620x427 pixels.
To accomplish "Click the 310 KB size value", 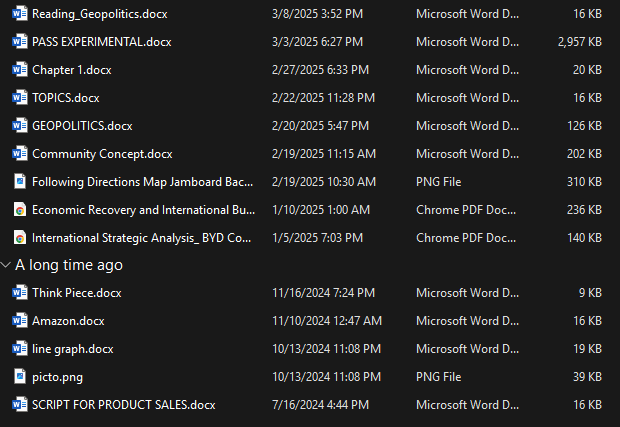I will [x=584, y=182].
